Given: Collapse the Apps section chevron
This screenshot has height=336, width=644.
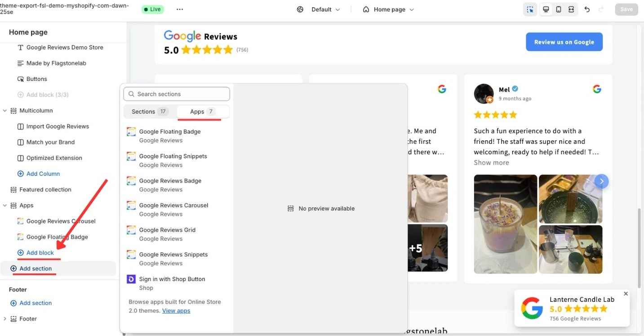Looking at the screenshot, I should coord(5,206).
